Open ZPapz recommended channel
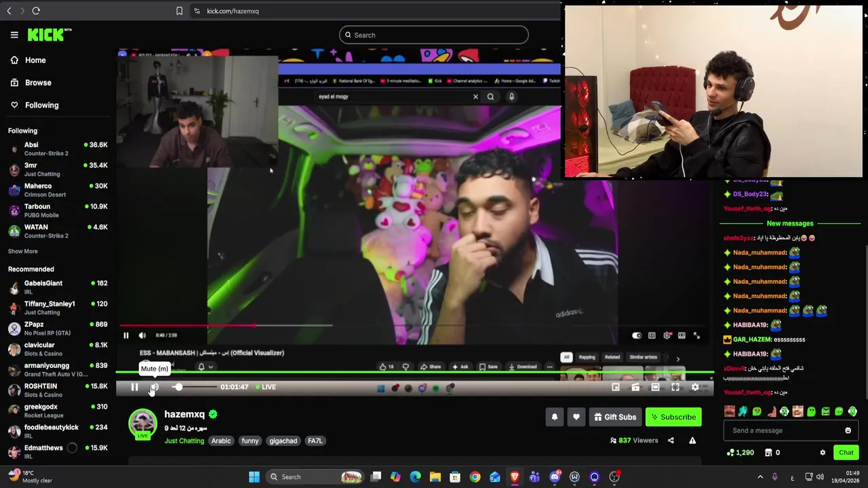This screenshot has width=868, height=488. (58, 329)
